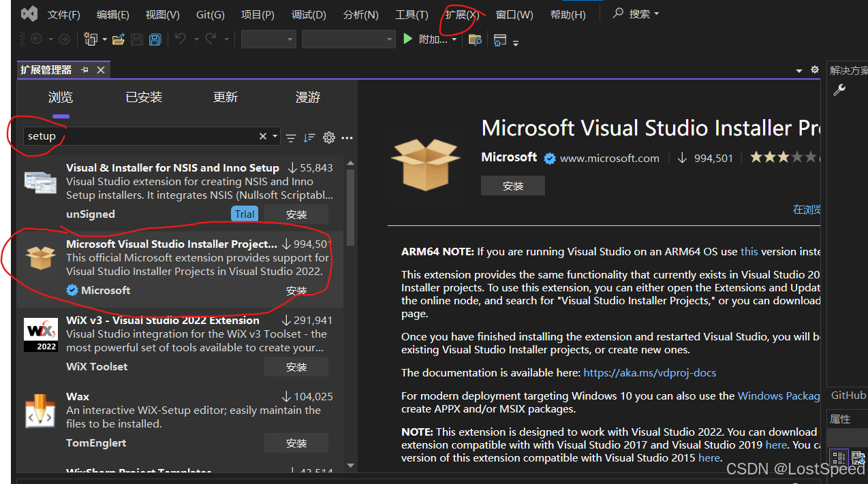The image size is (868, 484).
Task: Close the extension manager tab
Action: pos(101,70)
